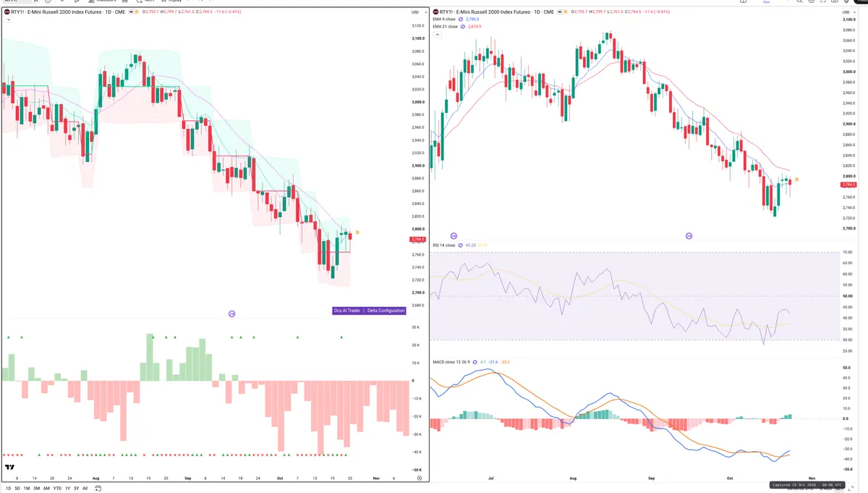This screenshot has width=868, height=493.
Task: Click the Jul label on right chart time axis
Action: coord(492,479)
